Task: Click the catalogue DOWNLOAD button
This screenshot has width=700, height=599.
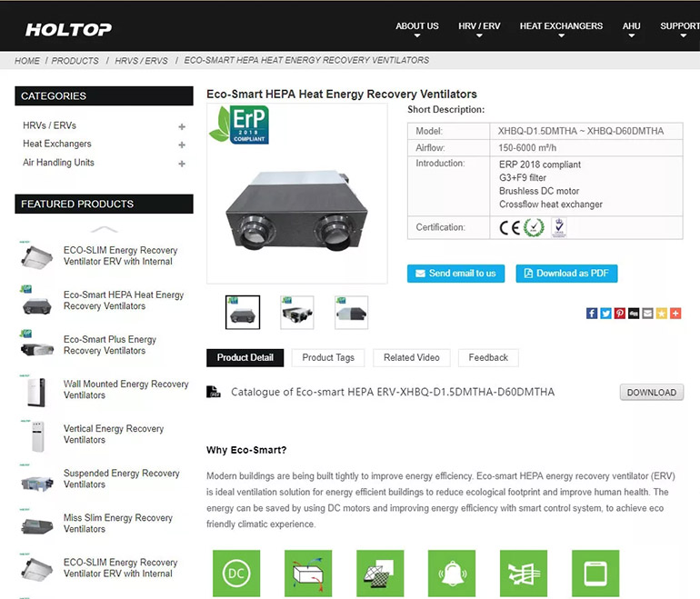Action: tap(651, 393)
